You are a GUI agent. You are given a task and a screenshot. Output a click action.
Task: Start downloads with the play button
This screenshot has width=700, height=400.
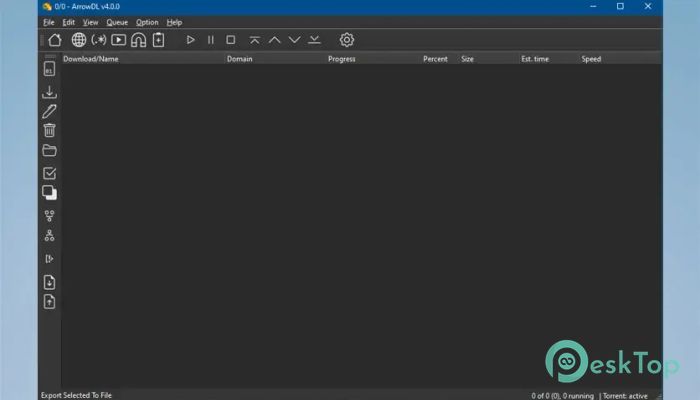click(191, 40)
